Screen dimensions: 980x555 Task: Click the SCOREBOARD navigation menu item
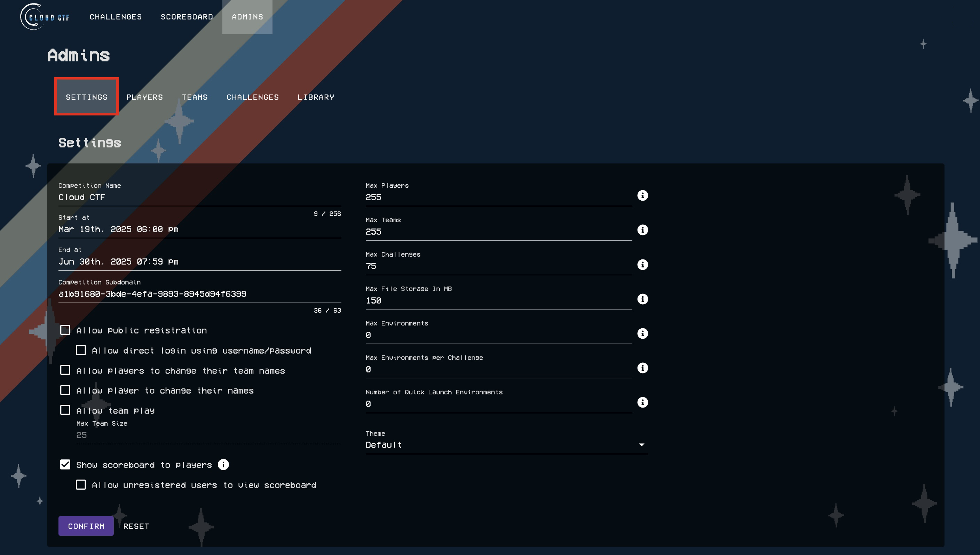[x=187, y=17]
